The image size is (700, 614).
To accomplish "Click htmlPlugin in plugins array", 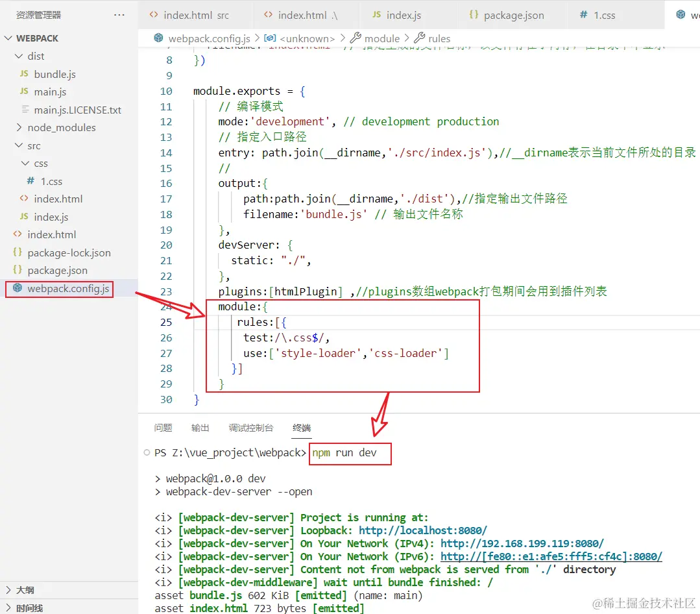I will coord(306,291).
